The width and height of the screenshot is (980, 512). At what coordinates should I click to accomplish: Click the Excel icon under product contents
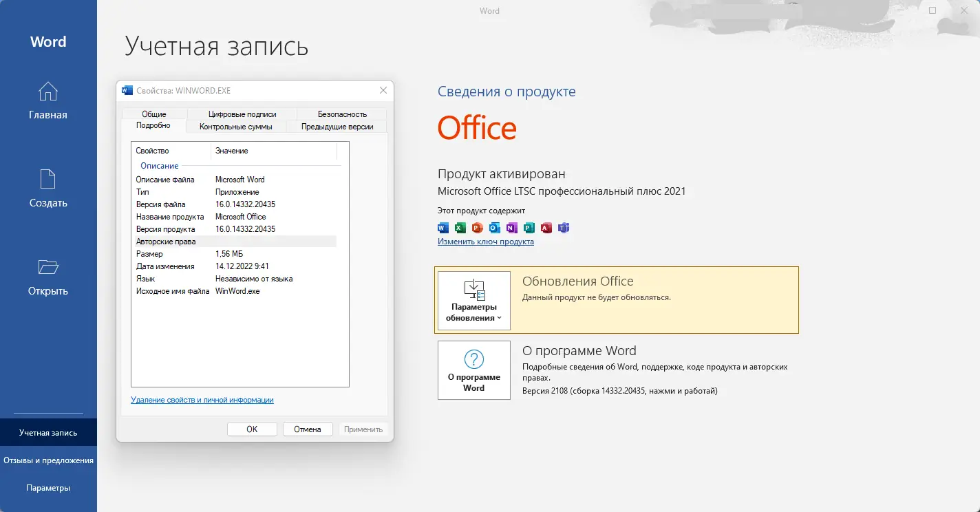click(x=459, y=227)
